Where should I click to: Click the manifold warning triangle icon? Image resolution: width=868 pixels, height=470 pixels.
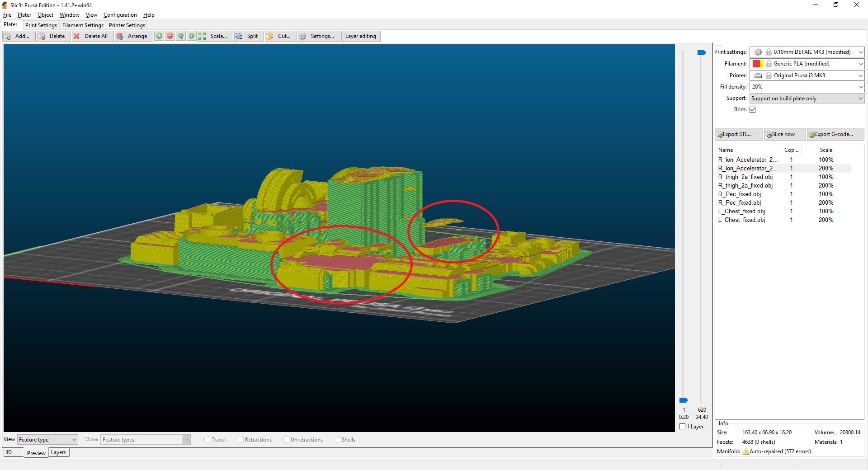pos(745,451)
